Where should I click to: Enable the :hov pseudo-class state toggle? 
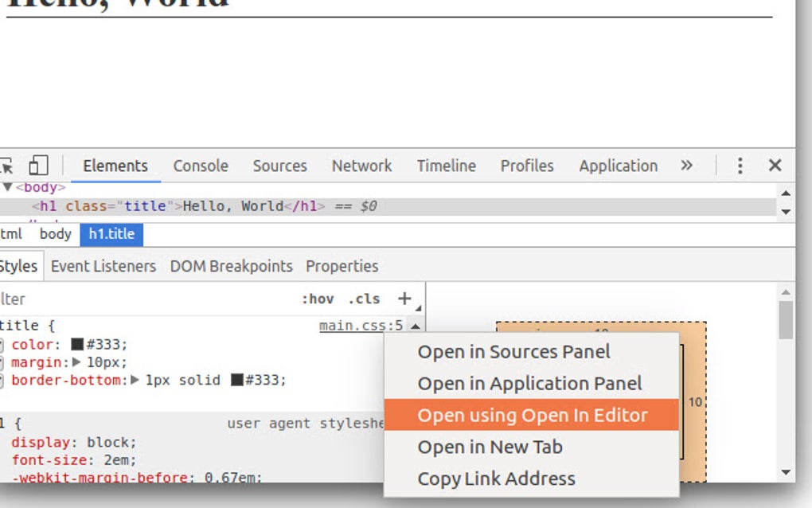coord(319,299)
